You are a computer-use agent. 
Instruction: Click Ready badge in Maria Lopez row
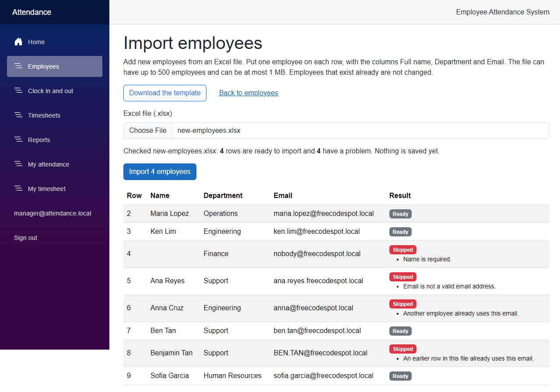400,214
